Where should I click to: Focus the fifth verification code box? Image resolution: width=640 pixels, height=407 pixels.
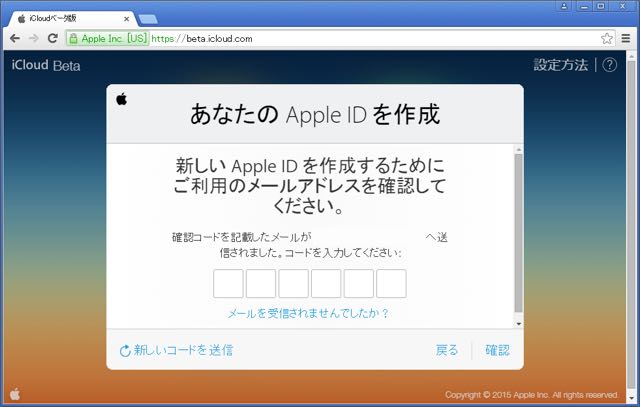pyautogui.click(x=359, y=283)
